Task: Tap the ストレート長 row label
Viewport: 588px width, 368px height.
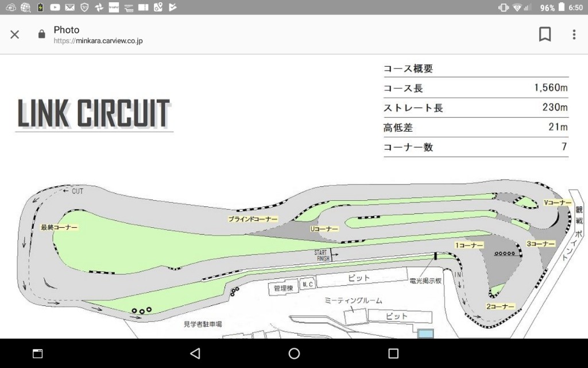Action: (x=413, y=108)
